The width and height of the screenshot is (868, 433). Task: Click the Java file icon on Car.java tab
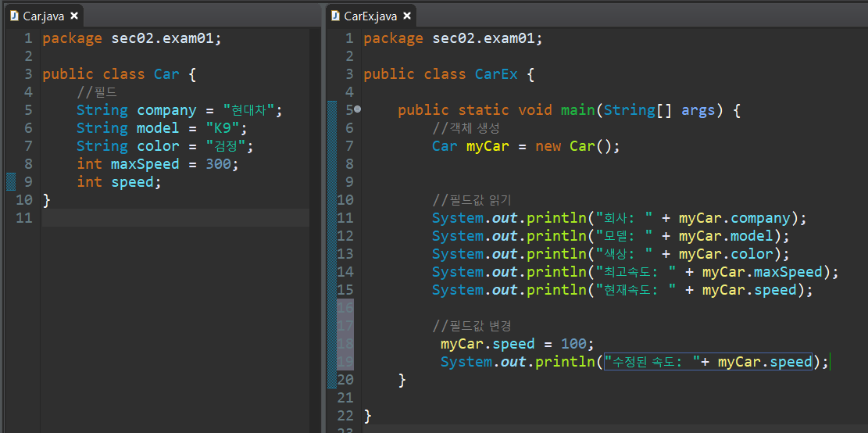(x=15, y=16)
